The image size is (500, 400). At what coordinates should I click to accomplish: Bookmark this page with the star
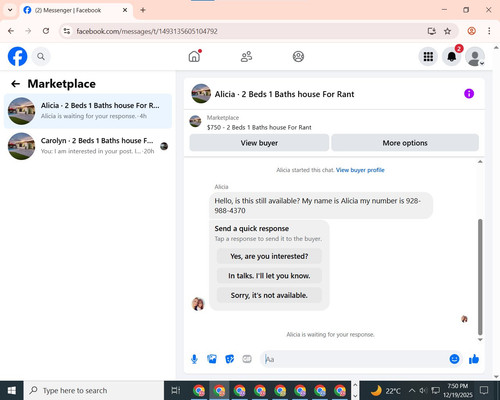(447, 31)
